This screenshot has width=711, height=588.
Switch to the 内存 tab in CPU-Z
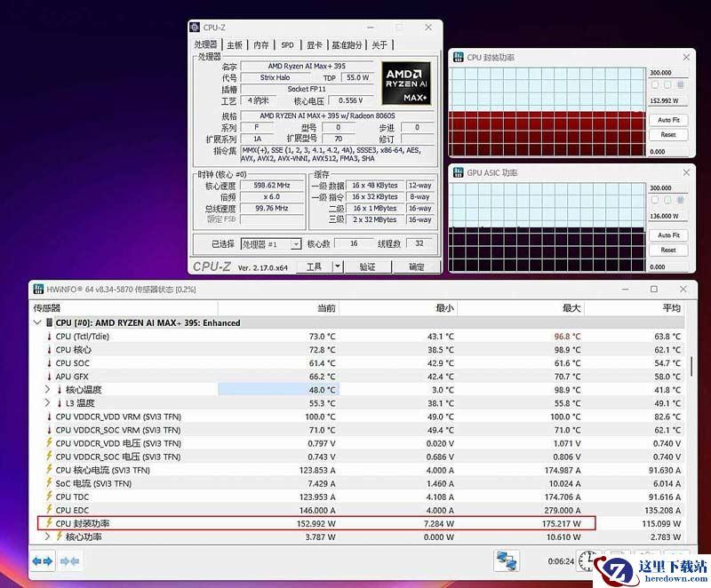click(260, 45)
